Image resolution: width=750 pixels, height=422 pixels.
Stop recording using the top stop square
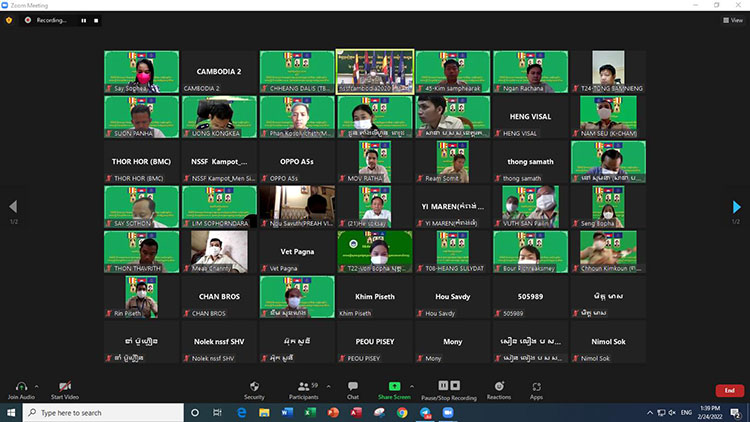pos(97,20)
